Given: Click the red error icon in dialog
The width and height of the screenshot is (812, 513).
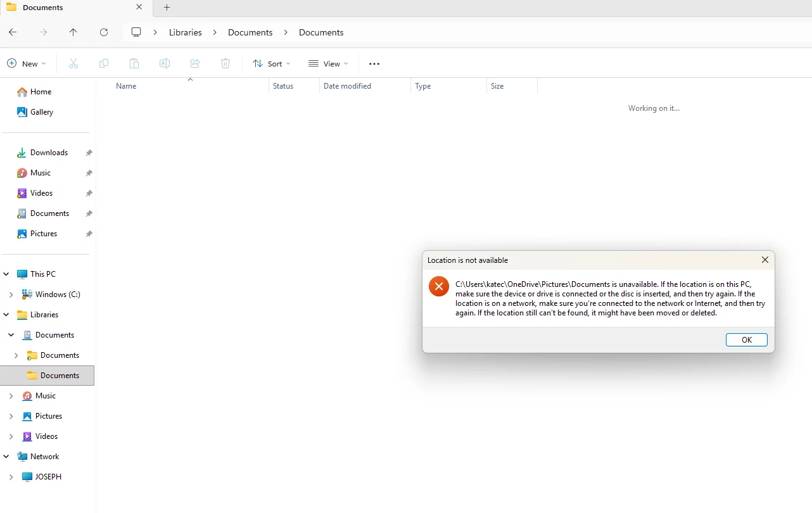Looking at the screenshot, I should tap(439, 286).
